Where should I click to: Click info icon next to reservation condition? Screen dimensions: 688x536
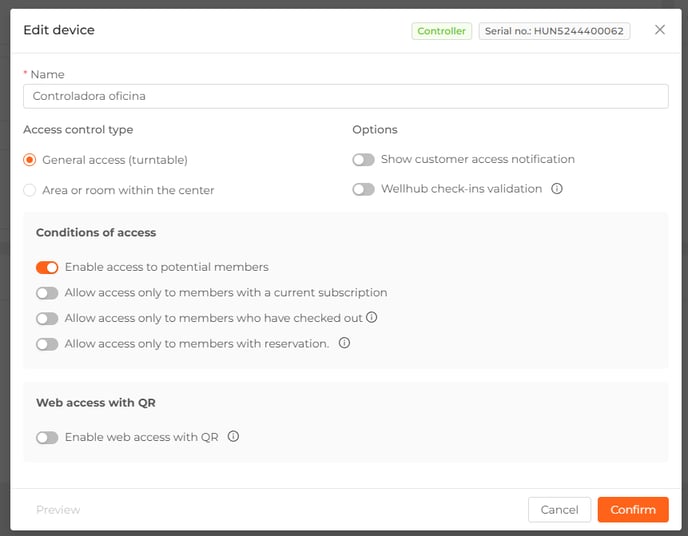pyautogui.click(x=344, y=343)
